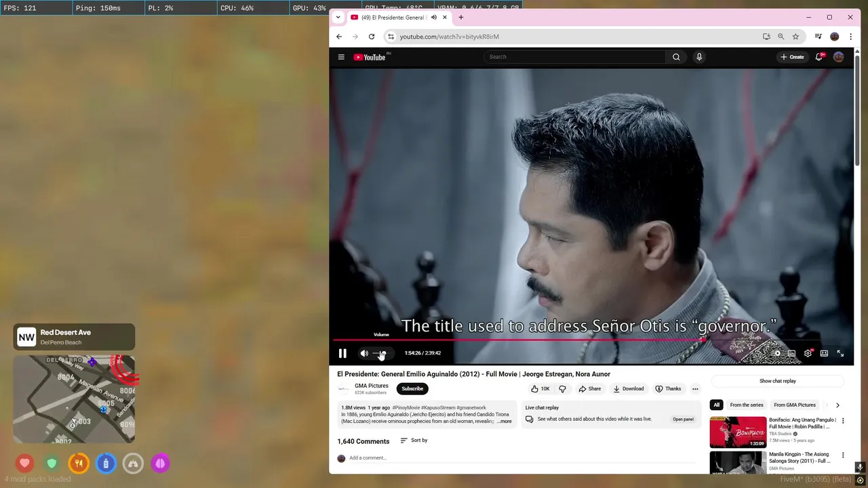Open the YouTube guide hamburger menu
Screen dimensions: 868x488
(x=341, y=57)
